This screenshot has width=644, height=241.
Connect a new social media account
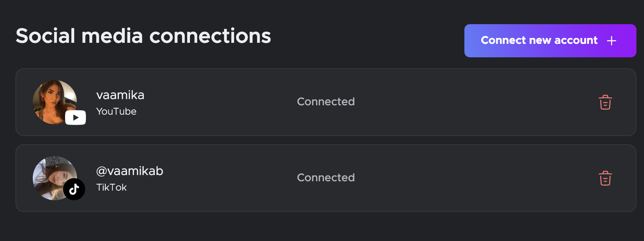550,41
